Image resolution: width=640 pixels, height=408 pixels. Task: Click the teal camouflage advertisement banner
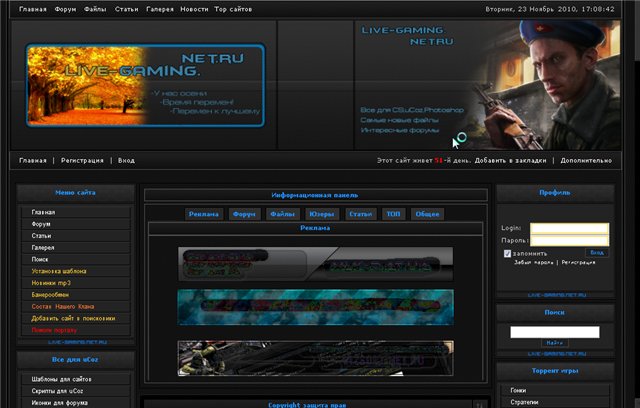point(316,307)
